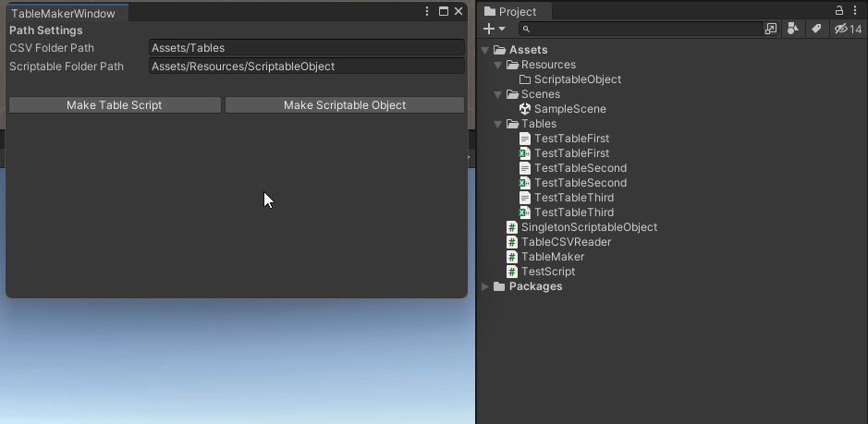The image size is (868, 424).
Task: Close the TableMakerWindow
Action: click(458, 11)
